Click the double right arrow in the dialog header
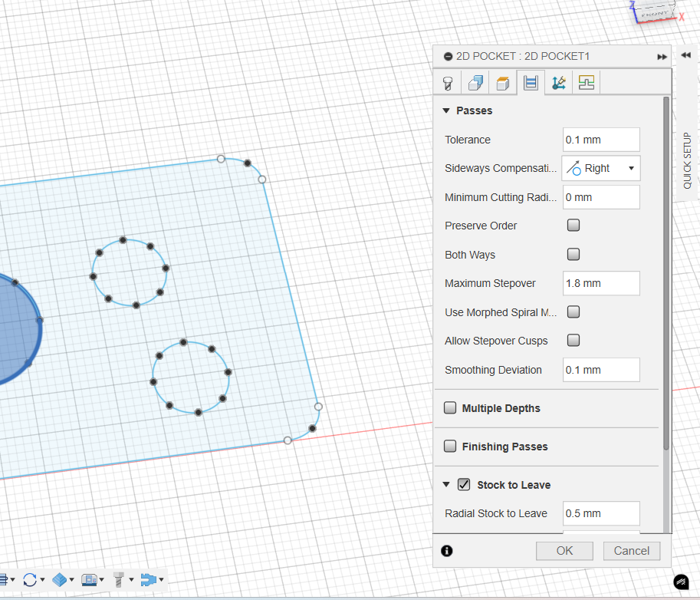The width and height of the screenshot is (700, 600). click(x=662, y=57)
